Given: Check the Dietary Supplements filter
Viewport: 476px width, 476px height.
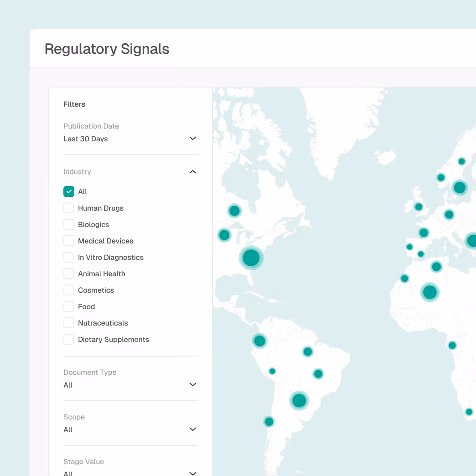Looking at the screenshot, I should pyautogui.click(x=69, y=339).
